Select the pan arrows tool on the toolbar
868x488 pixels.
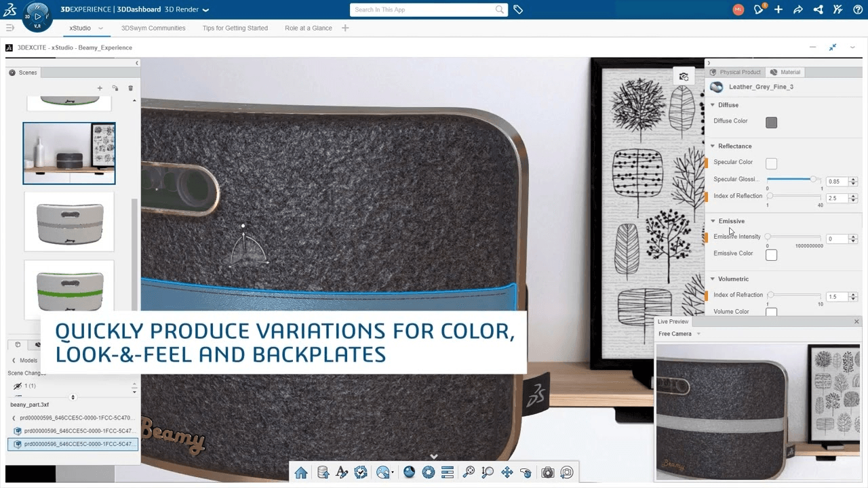(x=507, y=472)
